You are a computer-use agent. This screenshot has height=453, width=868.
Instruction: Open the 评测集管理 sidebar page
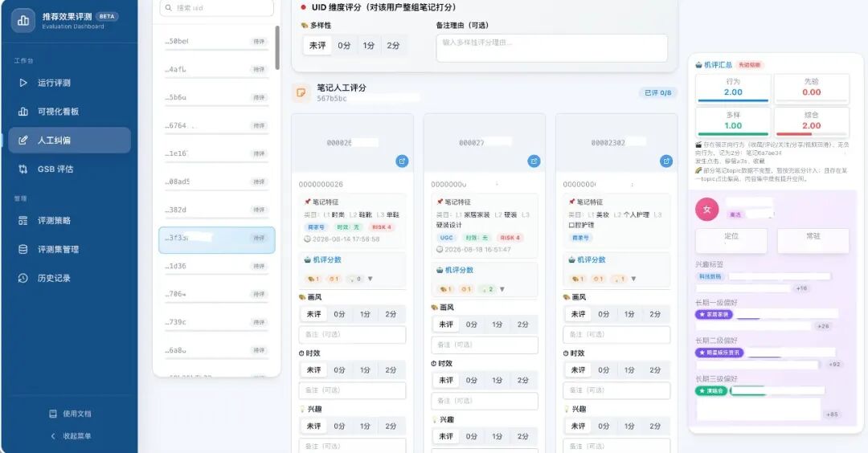pyautogui.click(x=70, y=250)
